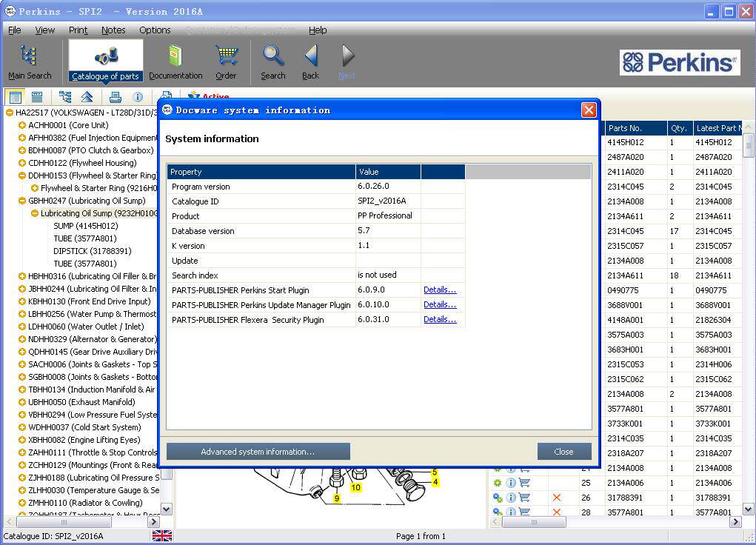The width and height of the screenshot is (756, 545).
Task: Open the Notes menu
Action: click(x=113, y=30)
